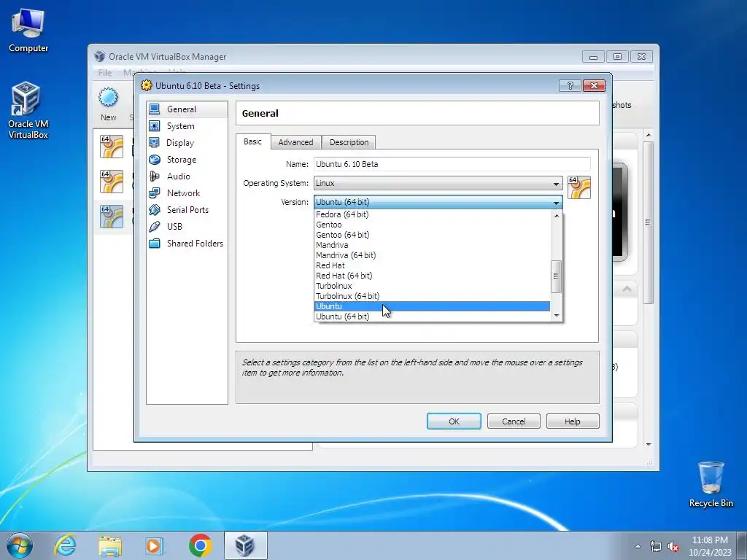The image size is (747, 560).
Task: Select the second VM in the Manager list
Action: tap(112, 182)
